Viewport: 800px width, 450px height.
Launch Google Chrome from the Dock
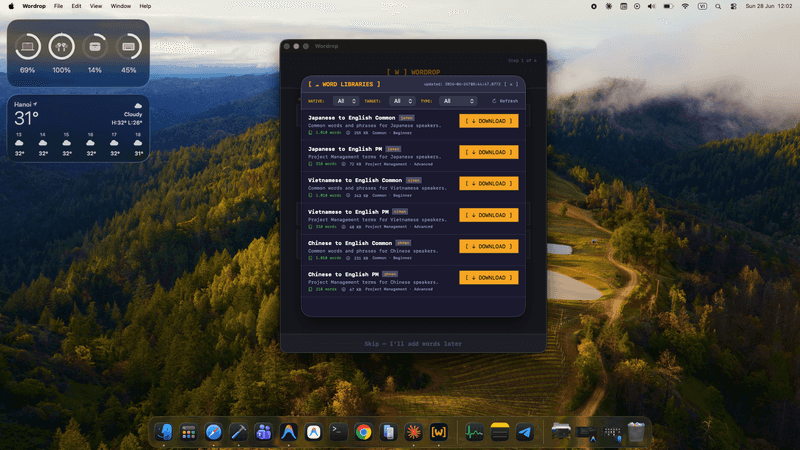pyautogui.click(x=363, y=432)
